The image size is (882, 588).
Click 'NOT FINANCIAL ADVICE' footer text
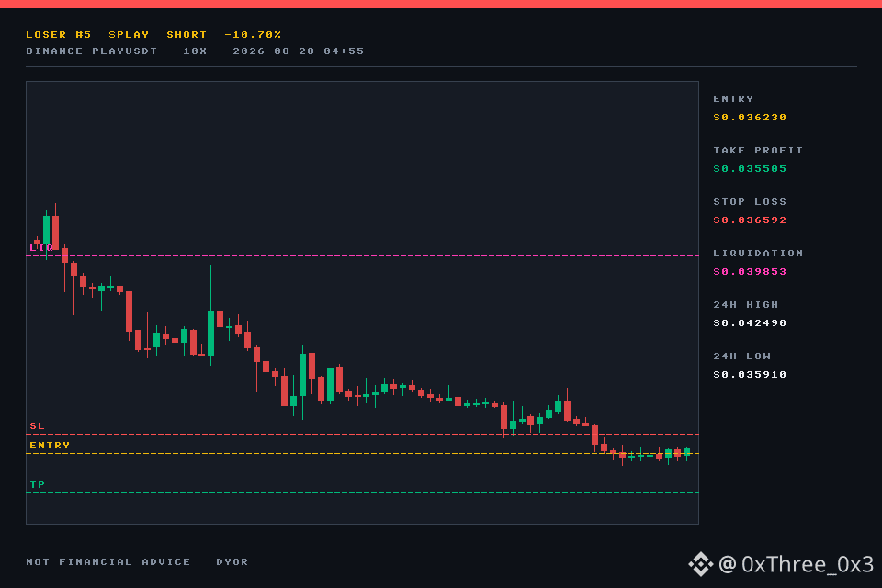(108, 562)
